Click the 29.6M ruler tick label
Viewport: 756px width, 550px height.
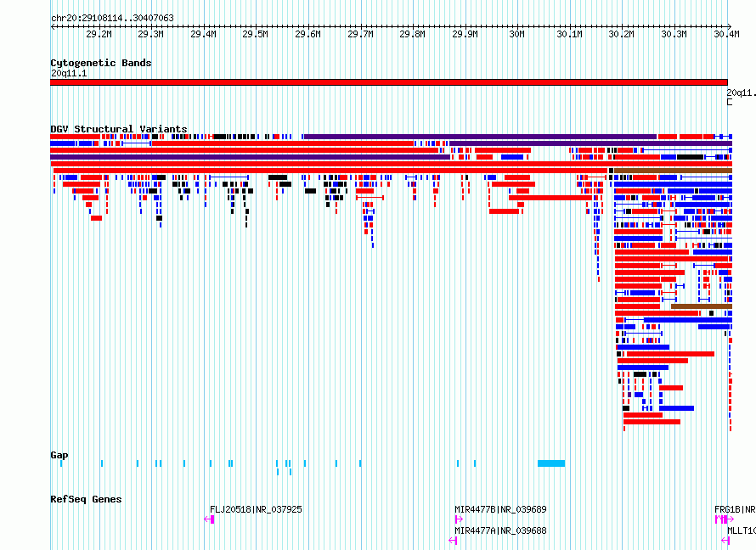click(x=307, y=34)
